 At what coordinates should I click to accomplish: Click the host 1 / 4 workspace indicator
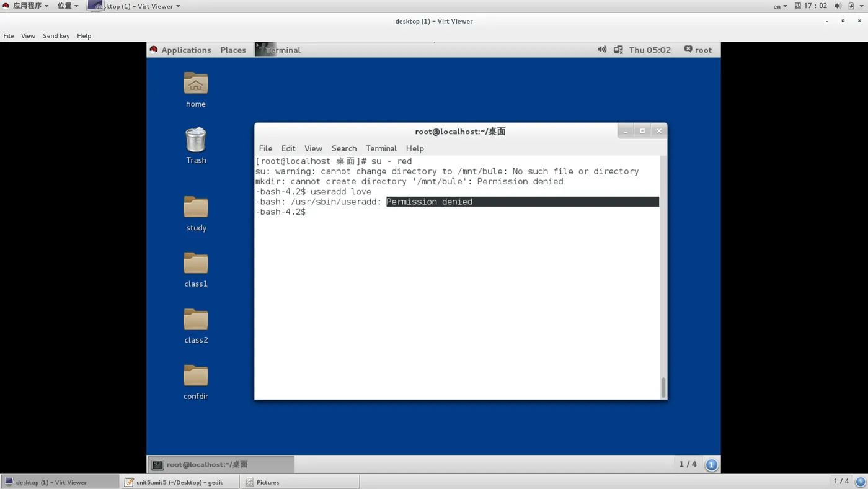pos(841,481)
